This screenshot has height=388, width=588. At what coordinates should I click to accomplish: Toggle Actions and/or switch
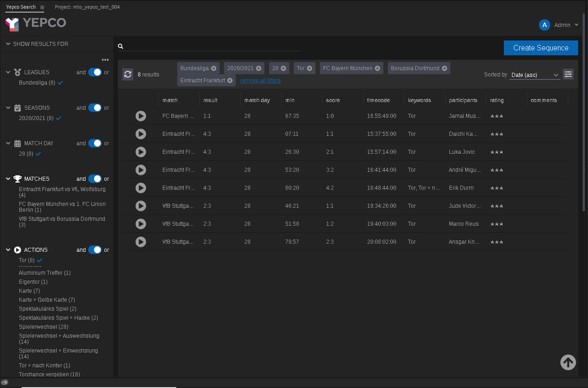click(95, 250)
